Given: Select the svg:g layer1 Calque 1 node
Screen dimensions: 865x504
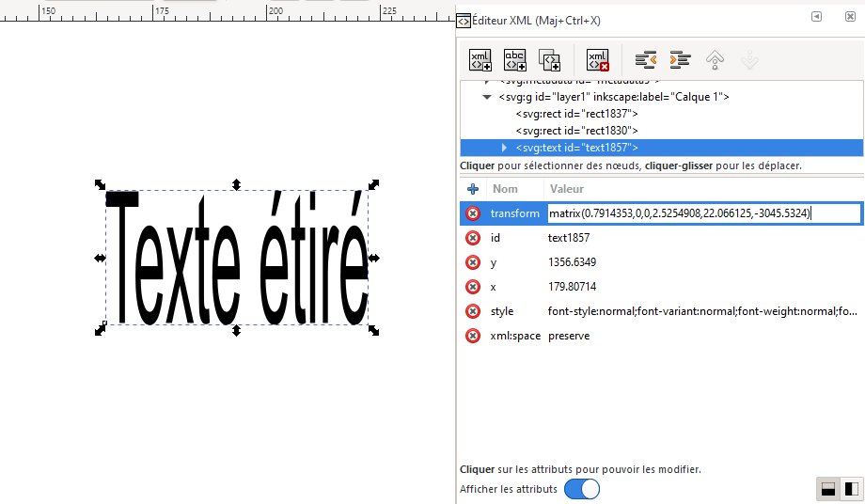Looking at the screenshot, I should pyautogui.click(x=613, y=97).
